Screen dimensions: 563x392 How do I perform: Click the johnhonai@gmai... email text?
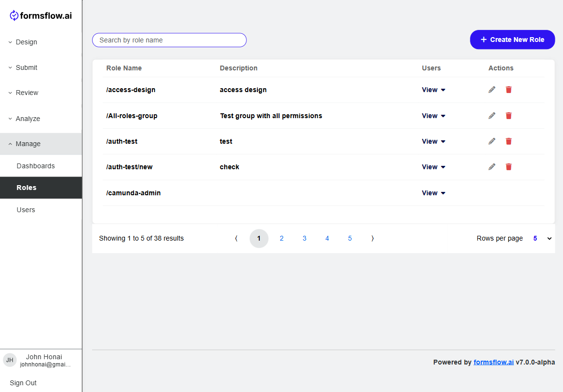click(x=45, y=365)
